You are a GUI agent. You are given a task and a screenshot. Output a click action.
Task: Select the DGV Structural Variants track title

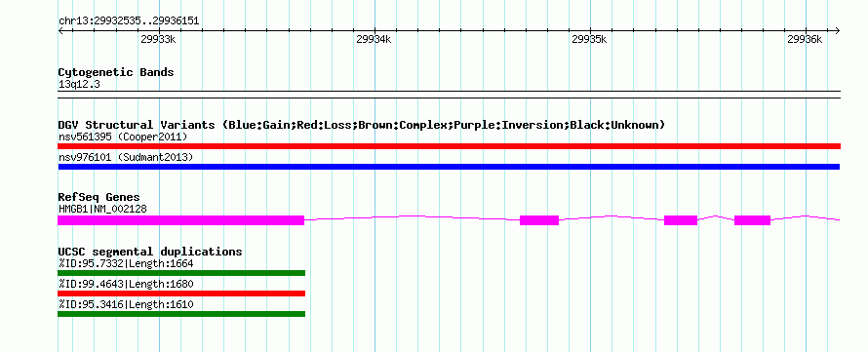362,125
